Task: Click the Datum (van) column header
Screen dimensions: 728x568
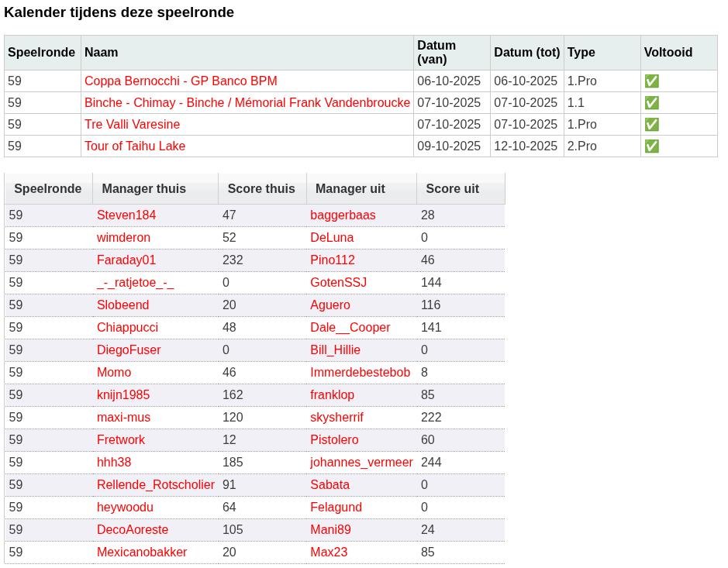Action: click(x=436, y=52)
